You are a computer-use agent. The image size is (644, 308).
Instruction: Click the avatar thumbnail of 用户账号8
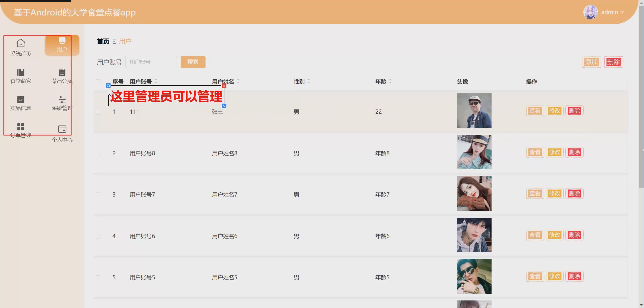(x=474, y=152)
